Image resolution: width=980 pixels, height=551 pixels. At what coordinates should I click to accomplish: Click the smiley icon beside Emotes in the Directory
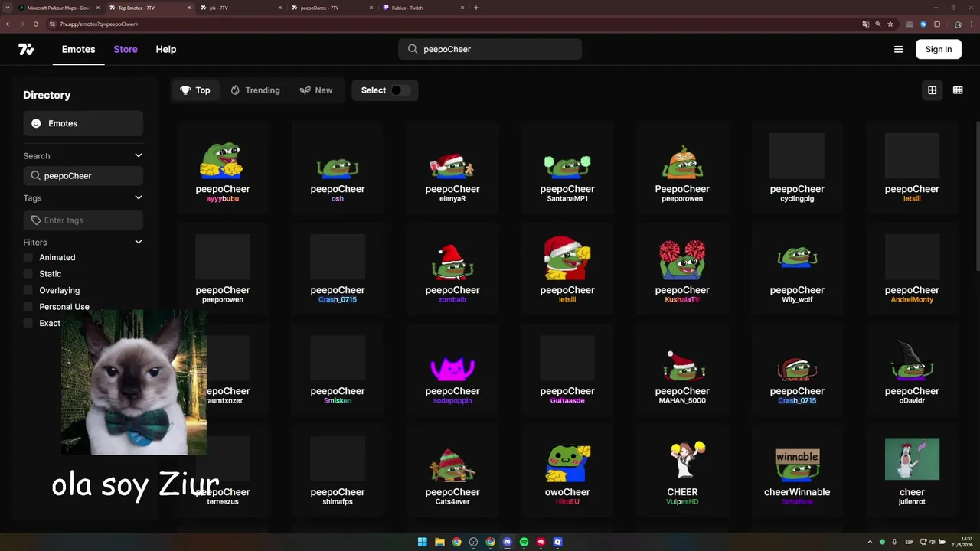pyautogui.click(x=36, y=123)
